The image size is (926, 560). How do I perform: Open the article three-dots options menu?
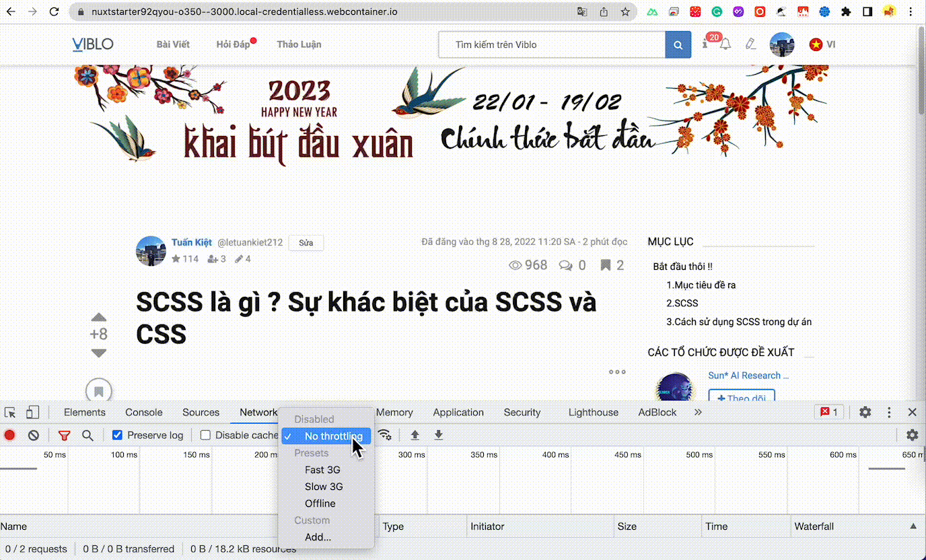tap(617, 372)
